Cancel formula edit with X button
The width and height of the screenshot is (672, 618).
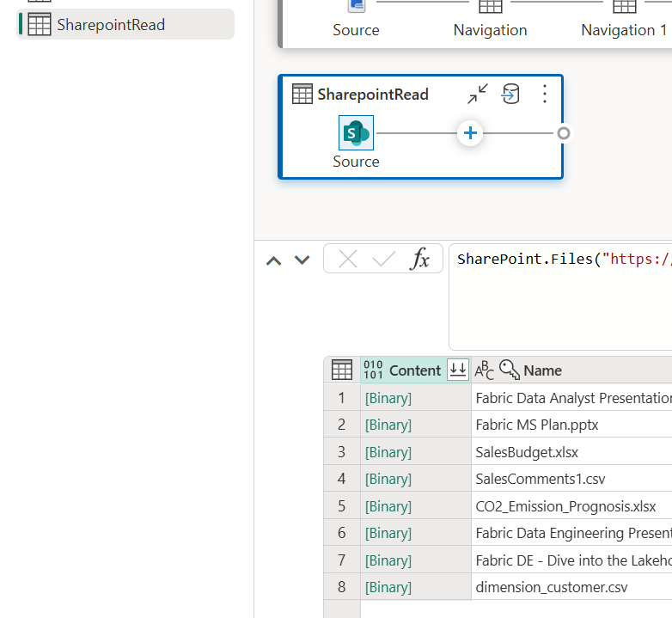click(x=348, y=259)
